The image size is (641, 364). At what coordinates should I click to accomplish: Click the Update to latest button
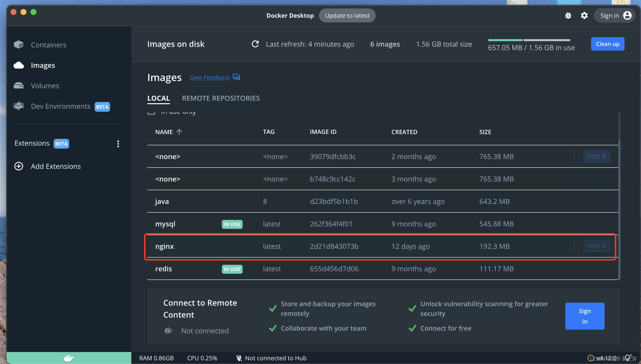click(x=347, y=15)
